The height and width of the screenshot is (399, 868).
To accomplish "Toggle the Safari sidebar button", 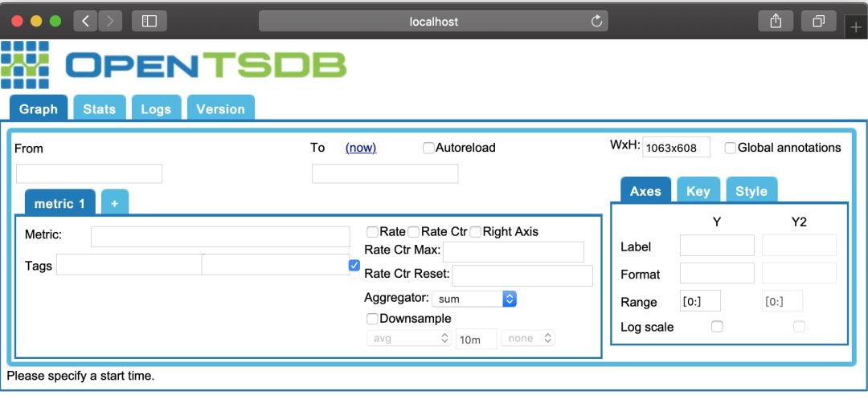I will [x=149, y=21].
